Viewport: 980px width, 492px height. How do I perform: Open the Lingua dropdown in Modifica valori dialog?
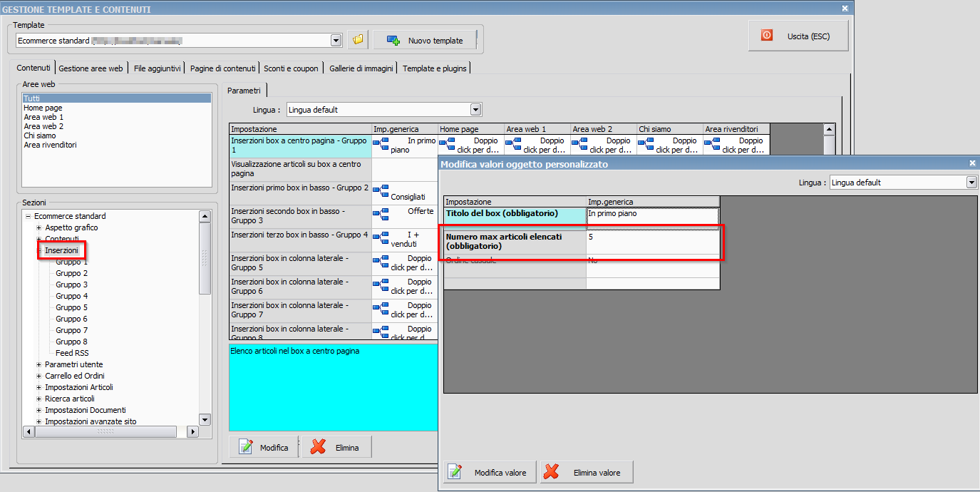971,183
